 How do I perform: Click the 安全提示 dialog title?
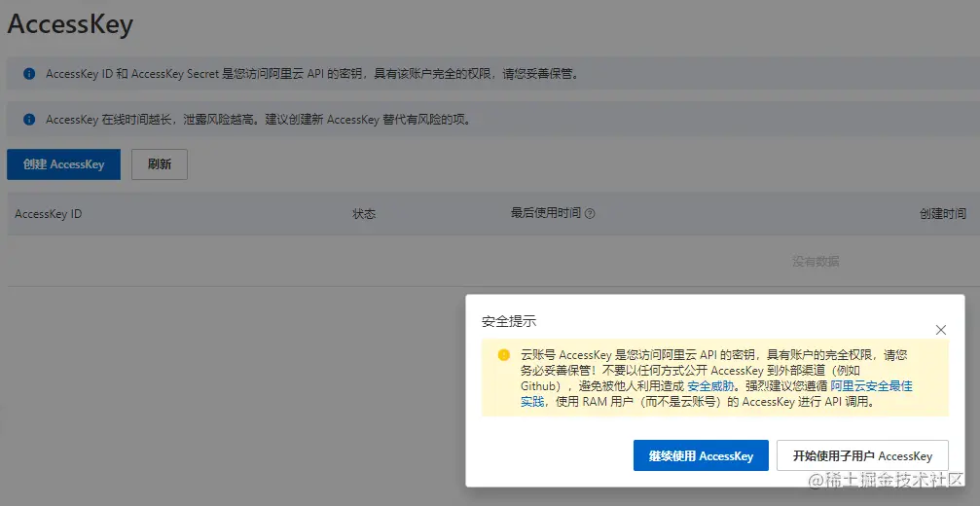(x=509, y=322)
